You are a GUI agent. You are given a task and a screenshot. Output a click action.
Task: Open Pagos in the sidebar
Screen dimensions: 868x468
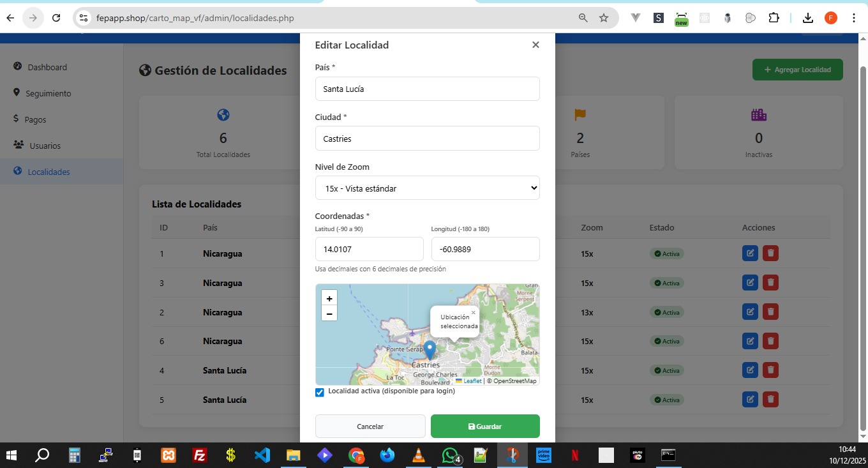tap(35, 119)
